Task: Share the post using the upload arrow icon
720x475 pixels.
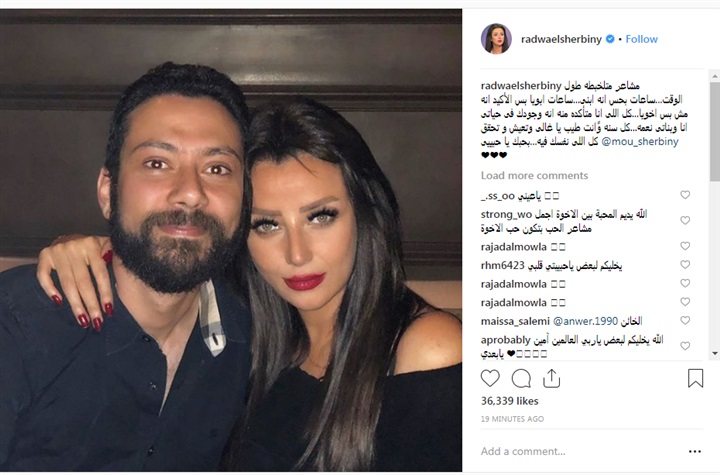Action: click(x=551, y=378)
